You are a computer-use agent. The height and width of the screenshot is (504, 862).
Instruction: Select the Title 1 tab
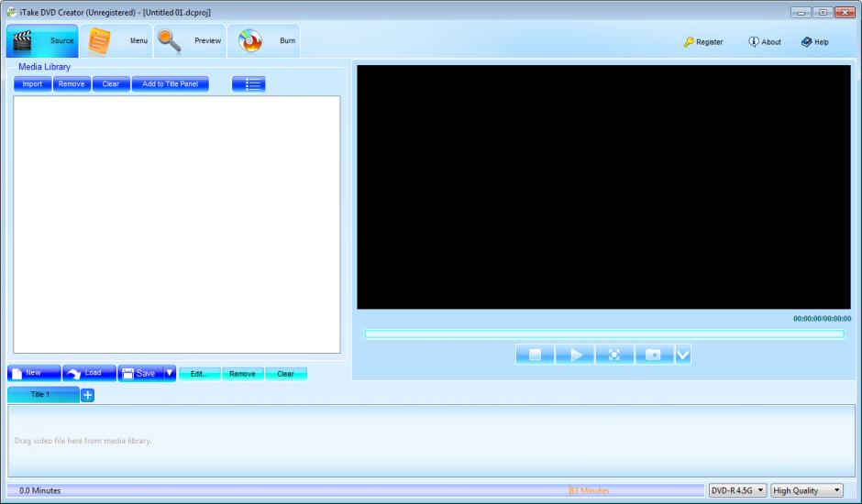click(x=43, y=395)
